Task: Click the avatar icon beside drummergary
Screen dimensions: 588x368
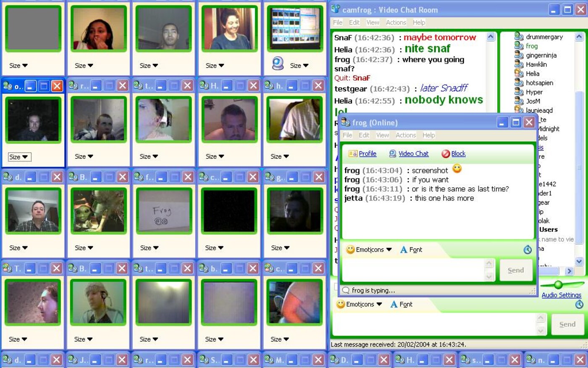Action: pyautogui.click(x=519, y=37)
